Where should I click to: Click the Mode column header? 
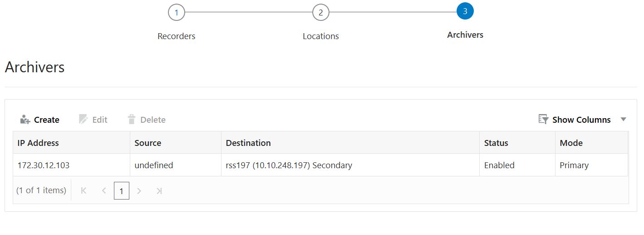point(571,143)
